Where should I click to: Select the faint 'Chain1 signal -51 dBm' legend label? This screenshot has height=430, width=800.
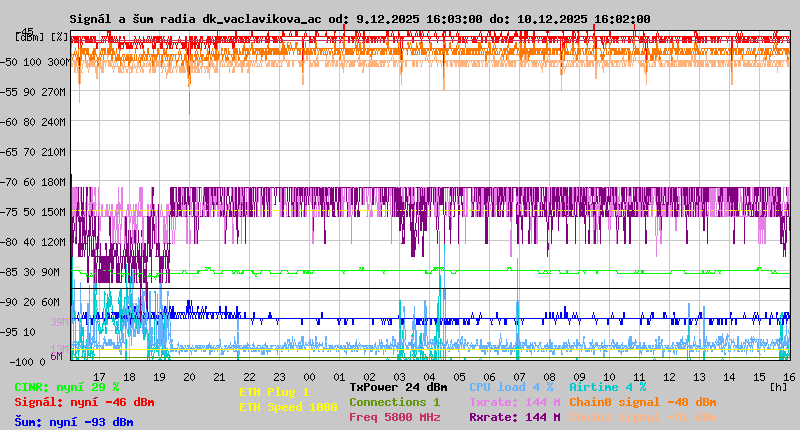(643, 417)
